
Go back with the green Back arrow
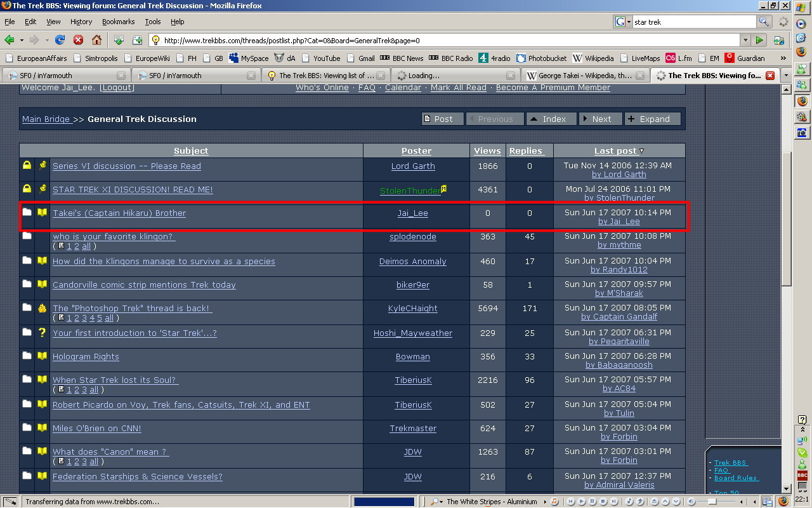click(10, 40)
